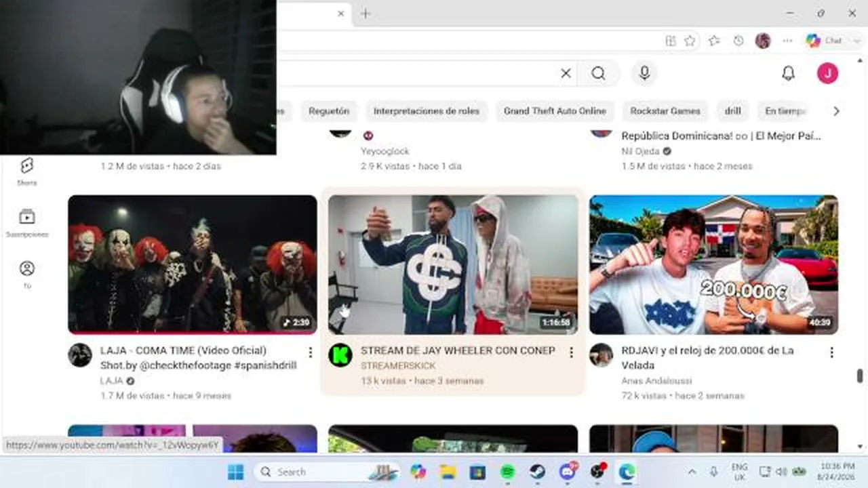
Task: Open options for LAJA - COMA TIME video
Action: pos(311,352)
